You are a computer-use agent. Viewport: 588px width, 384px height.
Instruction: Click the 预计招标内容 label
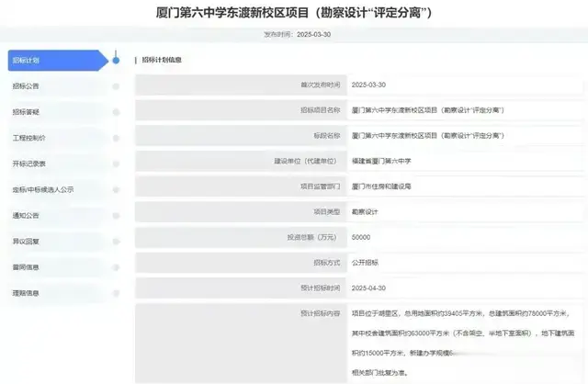[x=321, y=313]
